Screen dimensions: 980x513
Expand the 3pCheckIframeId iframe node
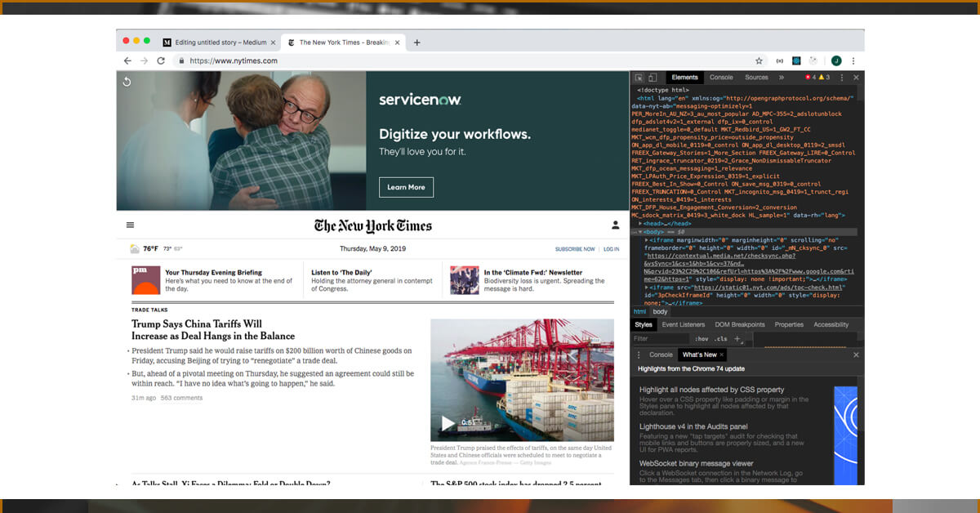click(647, 288)
